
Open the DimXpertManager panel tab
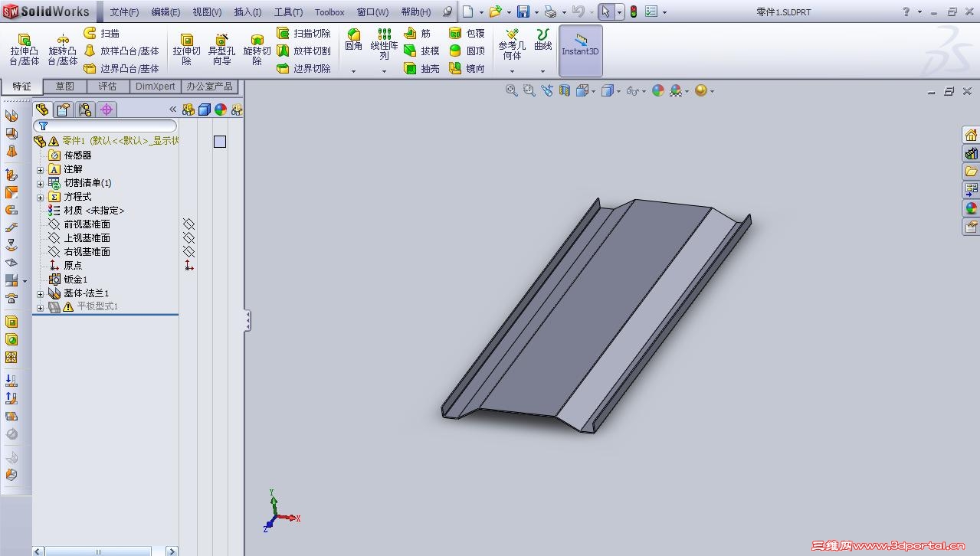(x=107, y=110)
